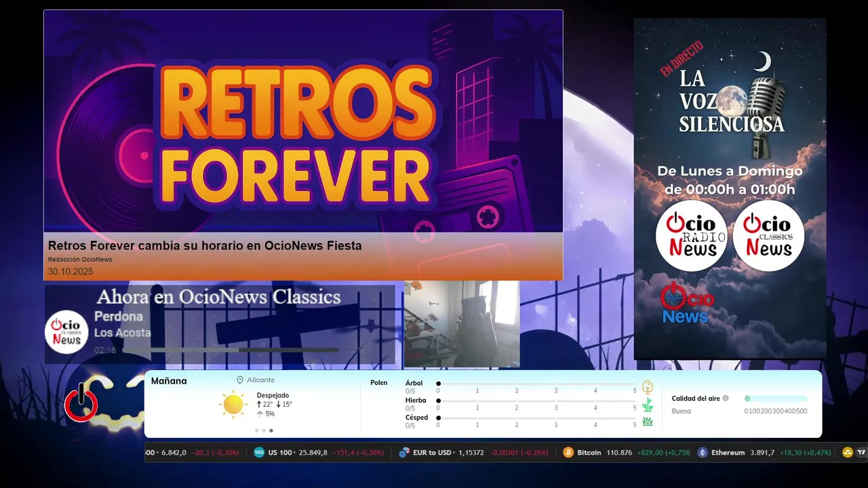Viewport: 868px width, 488px height.
Task: Click the Ethereum ticker icon
Action: [702, 453]
